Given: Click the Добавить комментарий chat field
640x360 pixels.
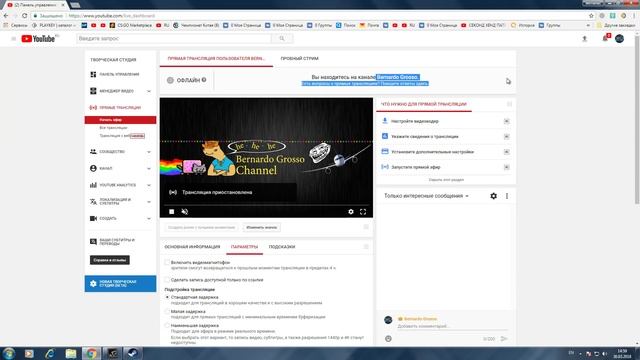Looking at the screenshot, I should tap(452, 326).
